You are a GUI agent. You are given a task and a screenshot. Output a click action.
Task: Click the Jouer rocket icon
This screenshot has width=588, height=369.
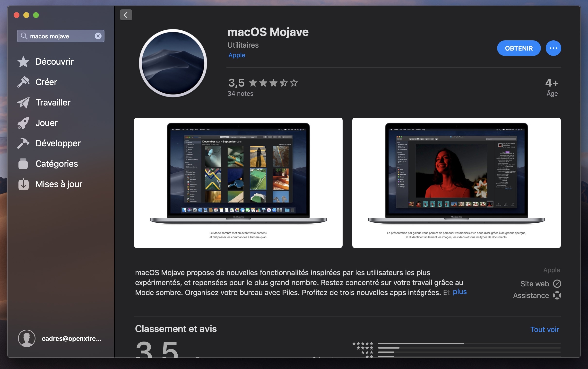(23, 123)
